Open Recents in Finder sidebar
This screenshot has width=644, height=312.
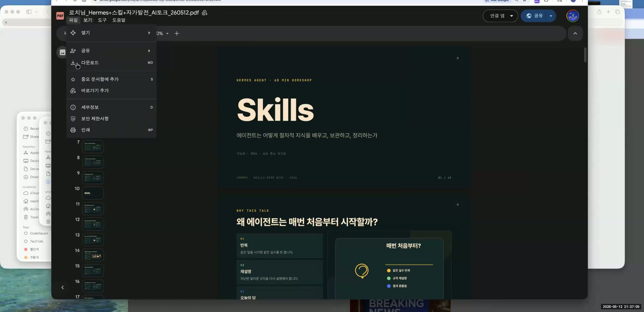point(32,129)
